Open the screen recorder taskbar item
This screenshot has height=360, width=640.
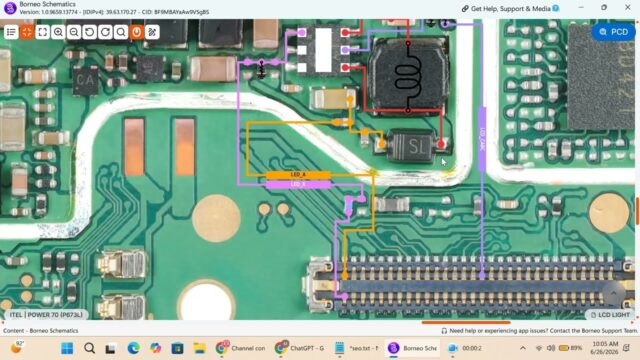465,348
